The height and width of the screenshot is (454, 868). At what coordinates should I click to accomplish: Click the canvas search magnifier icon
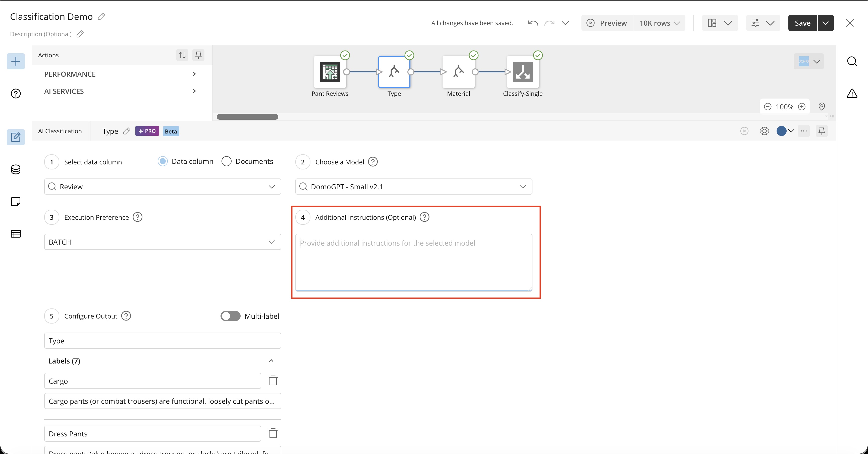[x=852, y=61]
